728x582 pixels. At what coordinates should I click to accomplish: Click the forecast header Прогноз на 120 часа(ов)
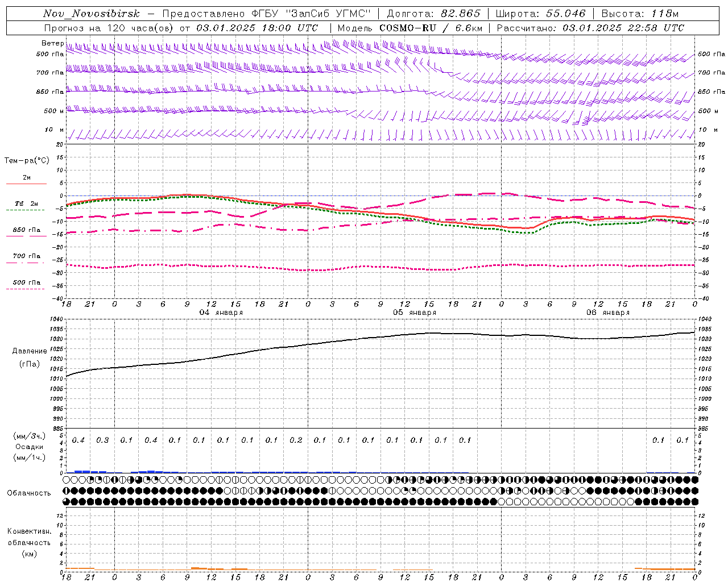tap(109, 28)
